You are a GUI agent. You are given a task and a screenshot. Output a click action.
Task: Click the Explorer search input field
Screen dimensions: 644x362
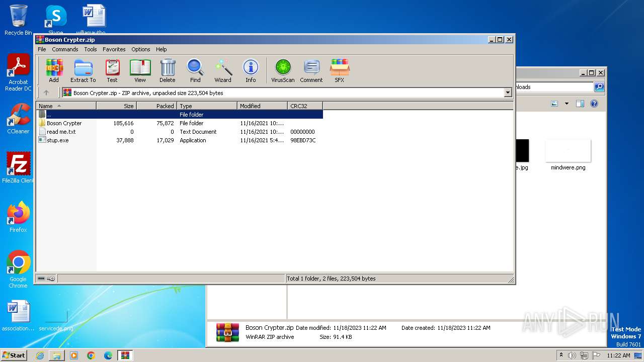click(555, 87)
